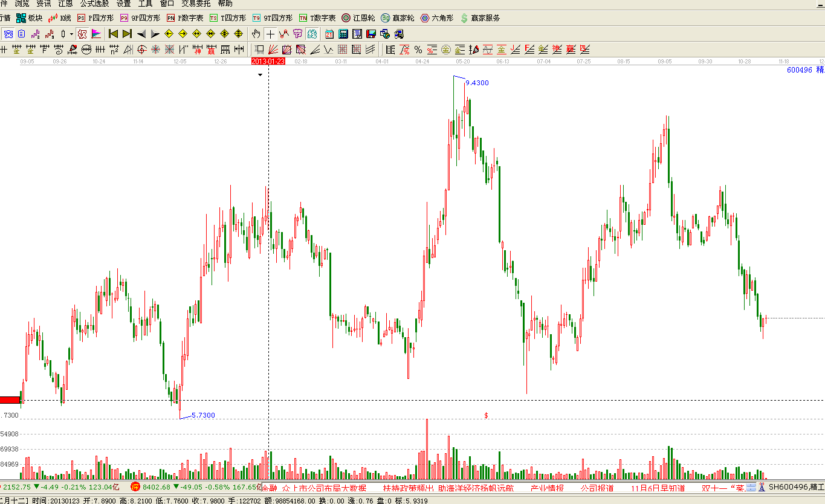
Task: Open the dropdown arrow beside candlestick icon
Action: point(71,34)
